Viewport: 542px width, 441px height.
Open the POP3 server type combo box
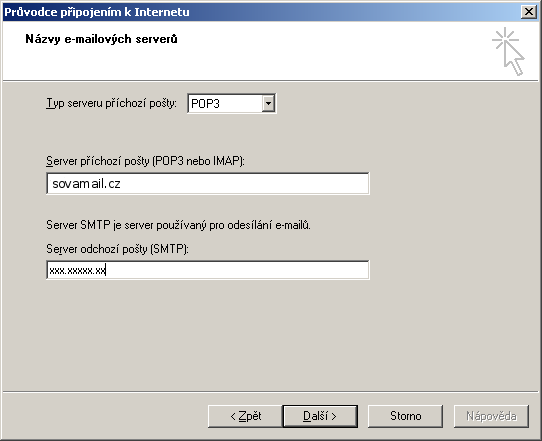[232, 103]
